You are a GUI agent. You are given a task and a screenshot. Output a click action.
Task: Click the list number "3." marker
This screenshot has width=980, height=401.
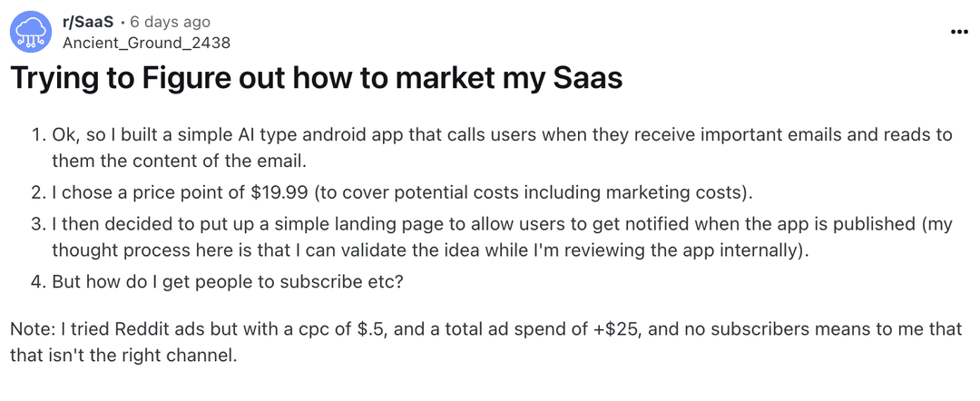coord(39,224)
